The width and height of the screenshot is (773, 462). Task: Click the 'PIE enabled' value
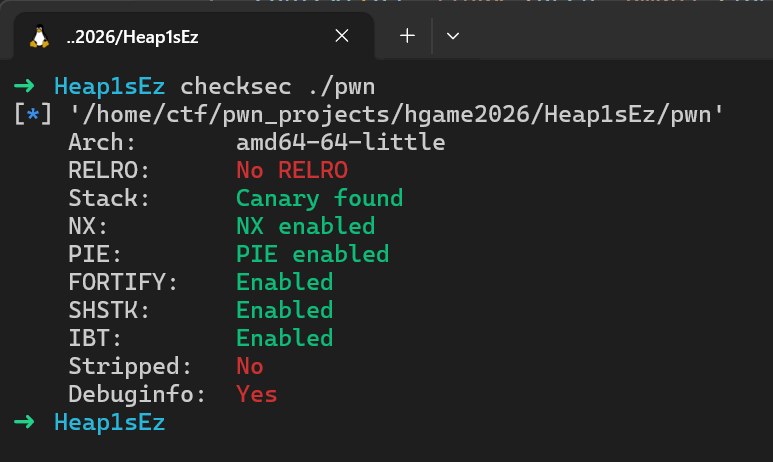pyautogui.click(x=312, y=253)
